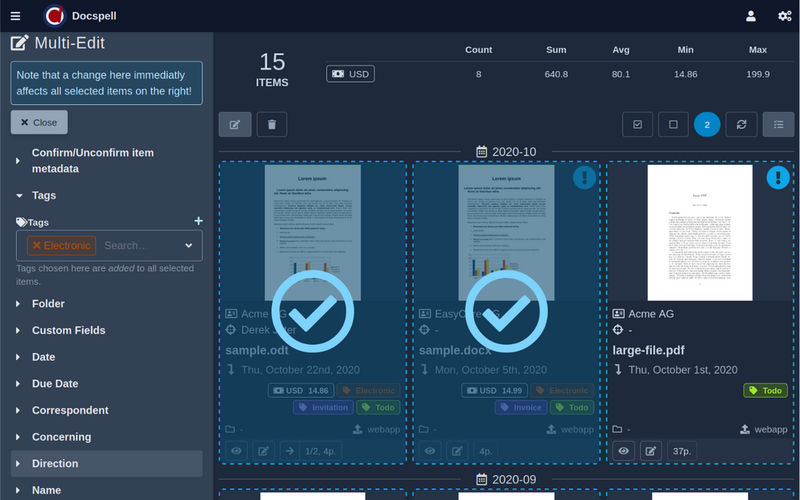The height and width of the screenshot is (500, 800).
Task: Toggle selection of sample.odt card checkmark
Action: click(x=313, y=311)
